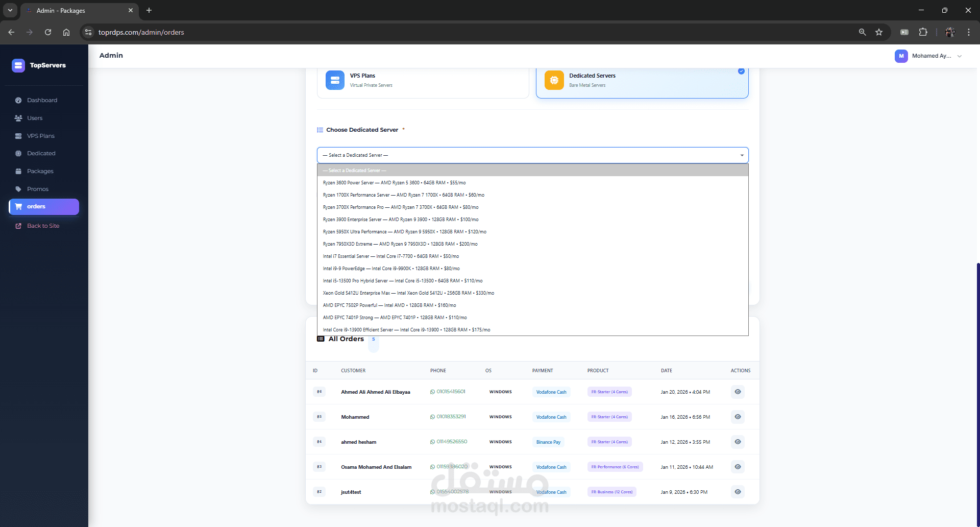Click the All Orders list icon
The height and width of the screenshot is (527, 980).
[x=321, y=339]
